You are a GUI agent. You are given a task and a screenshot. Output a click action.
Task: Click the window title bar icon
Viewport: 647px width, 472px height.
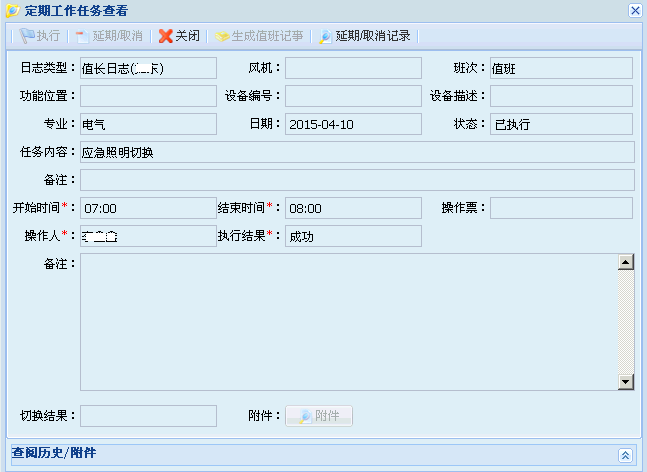(12, 10)
